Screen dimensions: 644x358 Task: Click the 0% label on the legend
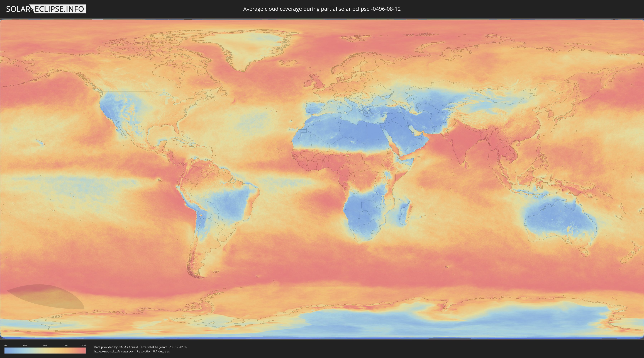coord(6,345)
